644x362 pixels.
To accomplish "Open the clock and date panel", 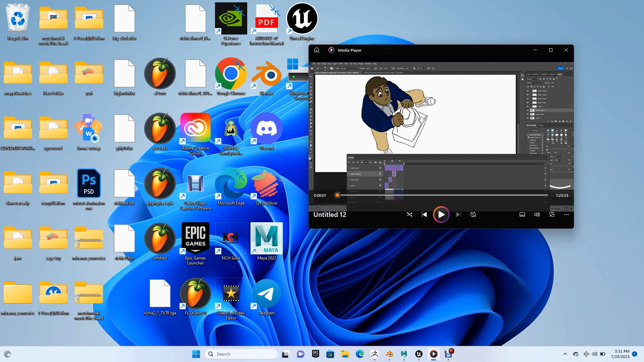I will (620, 354).
